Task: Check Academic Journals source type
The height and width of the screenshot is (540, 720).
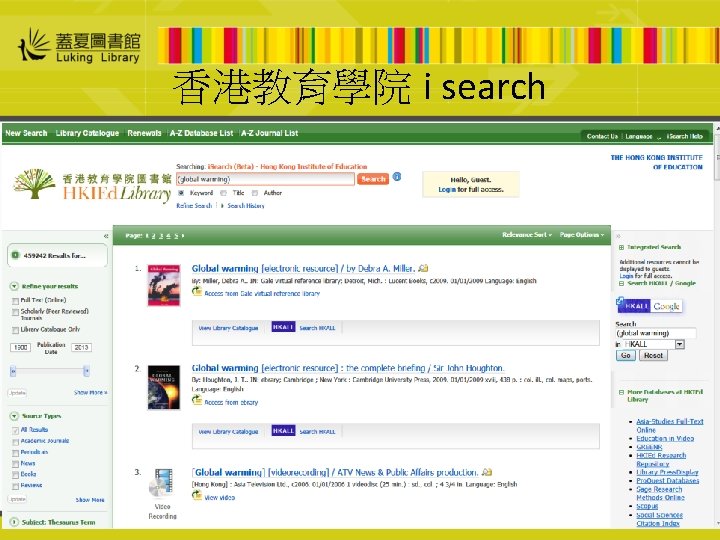Action: click(15, 442)
